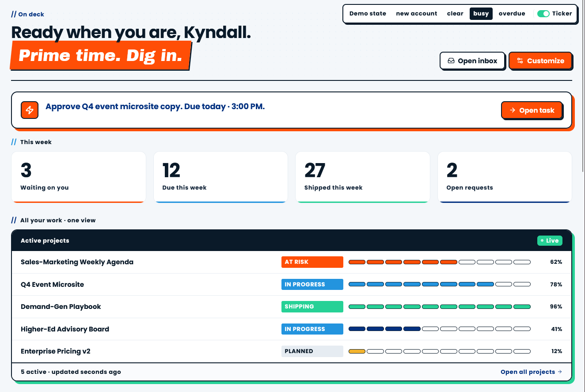Select the 'busy' demo state
585x392 pixels.
point(481,14)
